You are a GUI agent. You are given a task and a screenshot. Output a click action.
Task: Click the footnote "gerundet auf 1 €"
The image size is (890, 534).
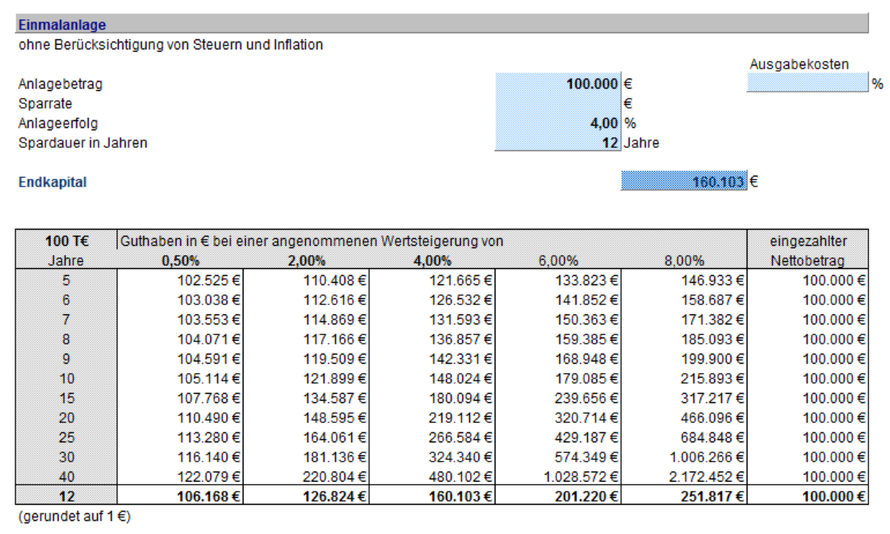pyautogui.click(x=75, y=517)
